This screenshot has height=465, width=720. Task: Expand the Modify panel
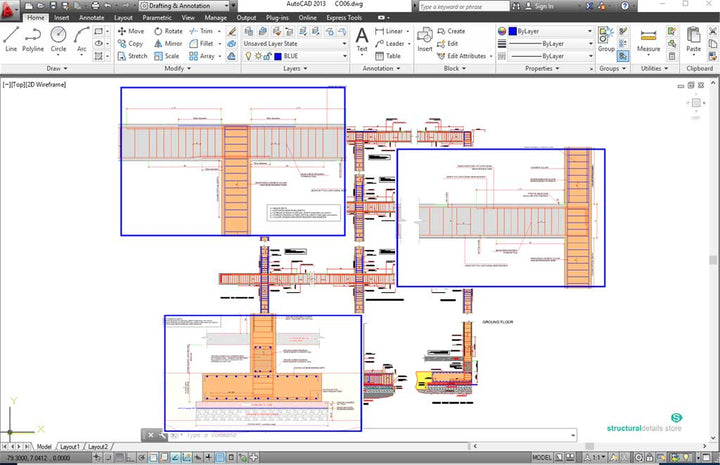coord(178,68)
